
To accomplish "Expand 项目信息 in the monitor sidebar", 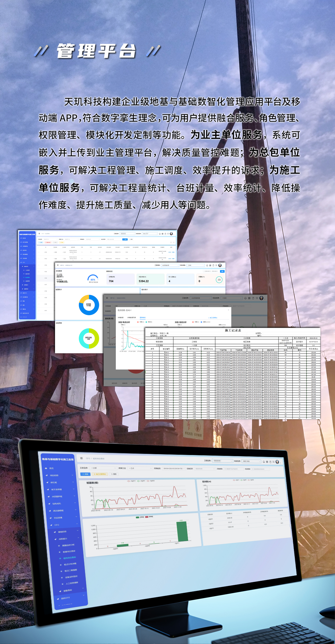I will coord(59,475).
